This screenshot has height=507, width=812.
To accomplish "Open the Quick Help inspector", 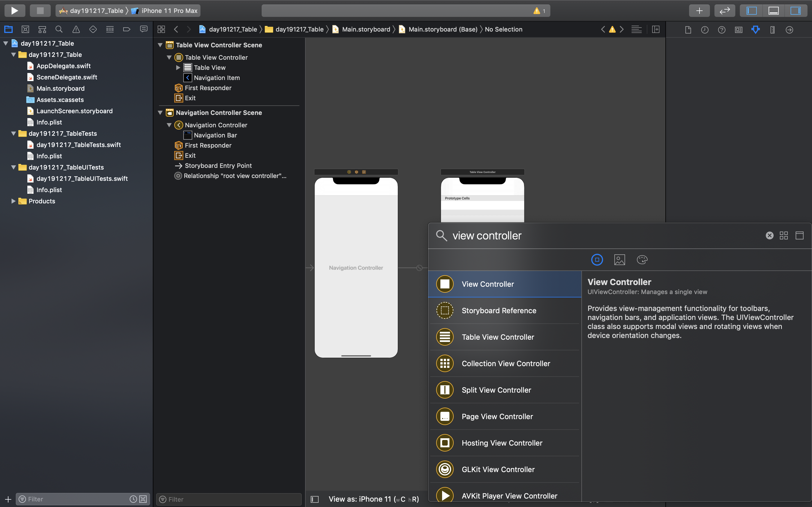I will pyautogui.click(x=721, y=30).
